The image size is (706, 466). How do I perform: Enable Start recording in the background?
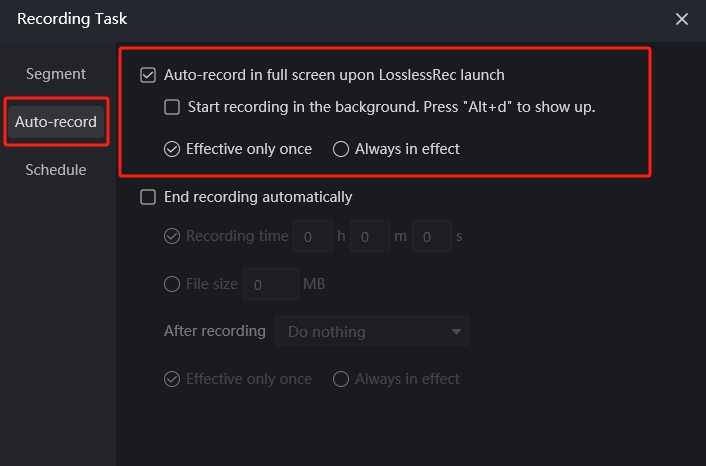172,107
